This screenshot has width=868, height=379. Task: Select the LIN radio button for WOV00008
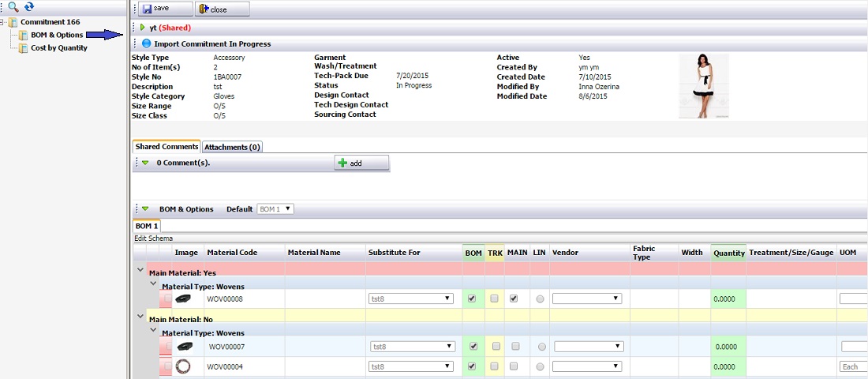pos(540,299)
